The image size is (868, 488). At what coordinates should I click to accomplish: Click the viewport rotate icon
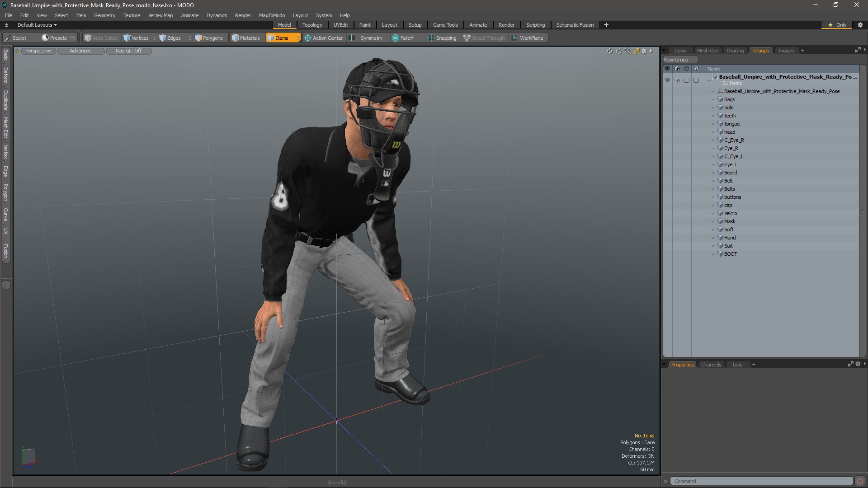[x=618, y=51]
